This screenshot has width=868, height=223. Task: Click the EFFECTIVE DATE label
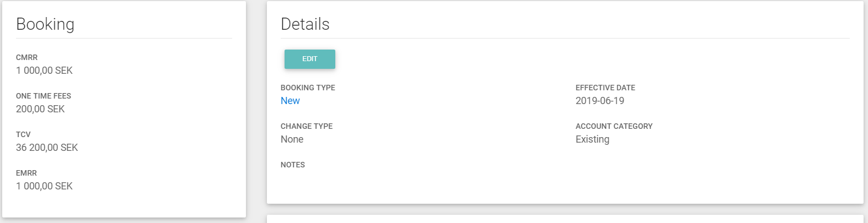pyautogui.click(x=605, y=88)
